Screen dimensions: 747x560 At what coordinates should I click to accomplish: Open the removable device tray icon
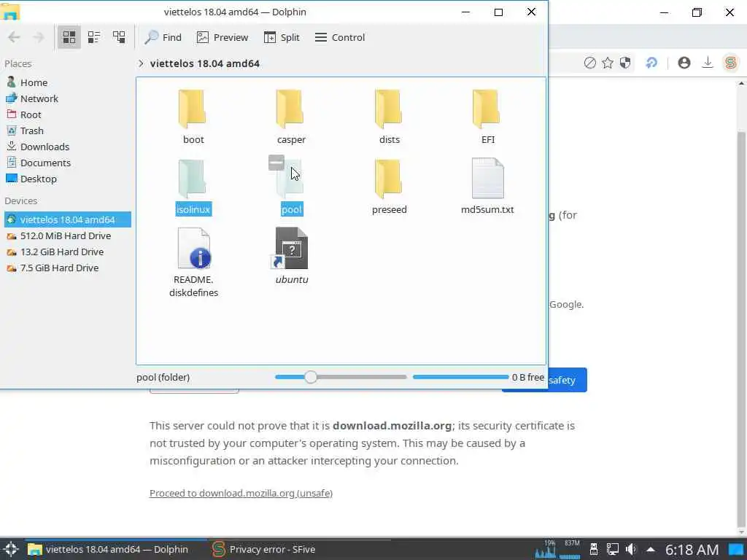[x=594, y=549]
